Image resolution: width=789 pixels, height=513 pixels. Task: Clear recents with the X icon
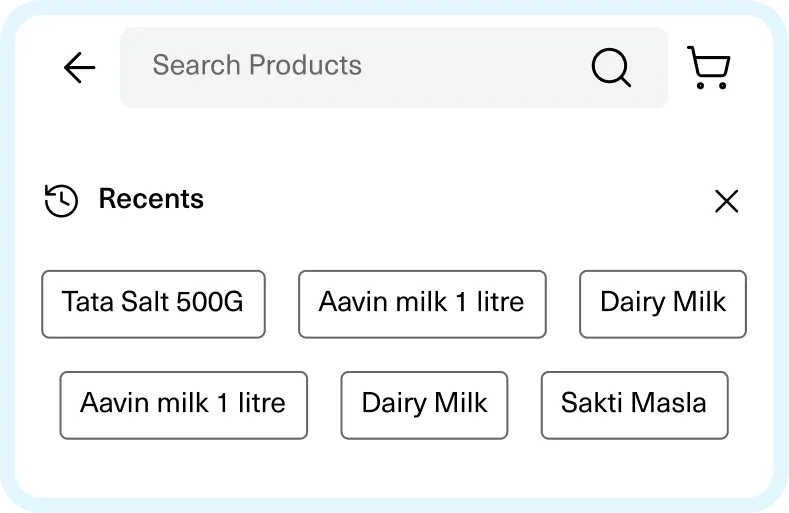coord(727,201)
